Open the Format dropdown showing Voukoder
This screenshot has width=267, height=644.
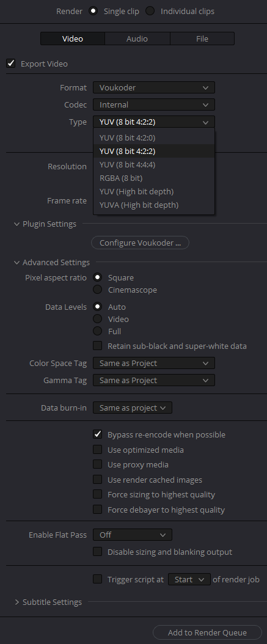coord(153,87)
